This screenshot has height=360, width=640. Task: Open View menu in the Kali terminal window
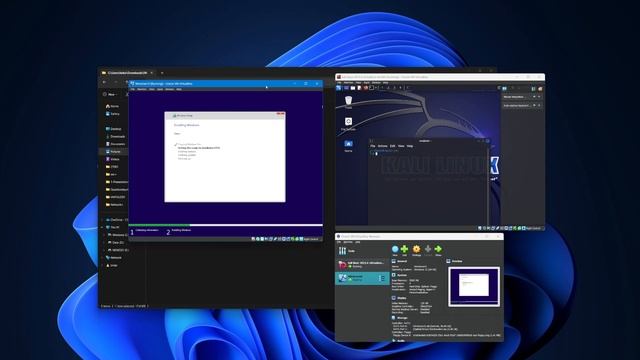[401, 146]
